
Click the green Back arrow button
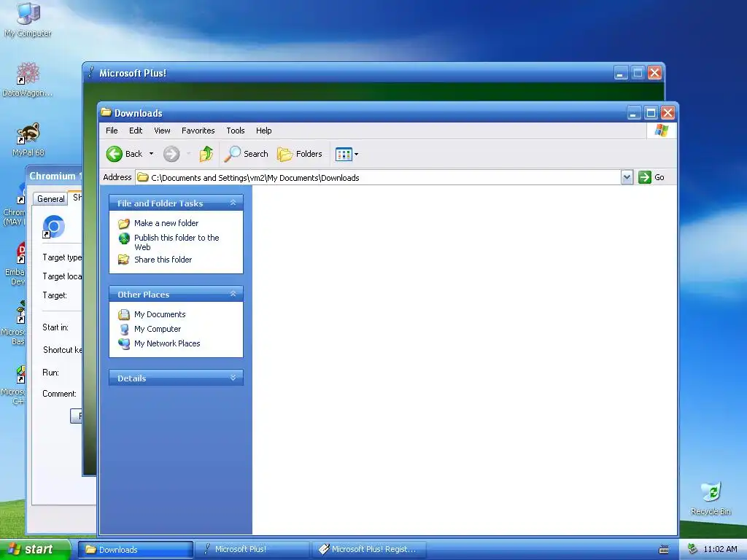point(115,154)
